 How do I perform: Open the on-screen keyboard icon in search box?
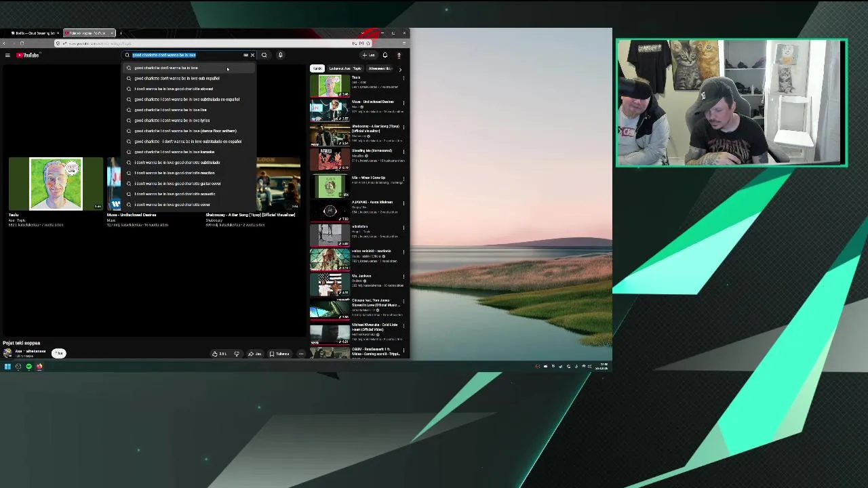point(245,55)
